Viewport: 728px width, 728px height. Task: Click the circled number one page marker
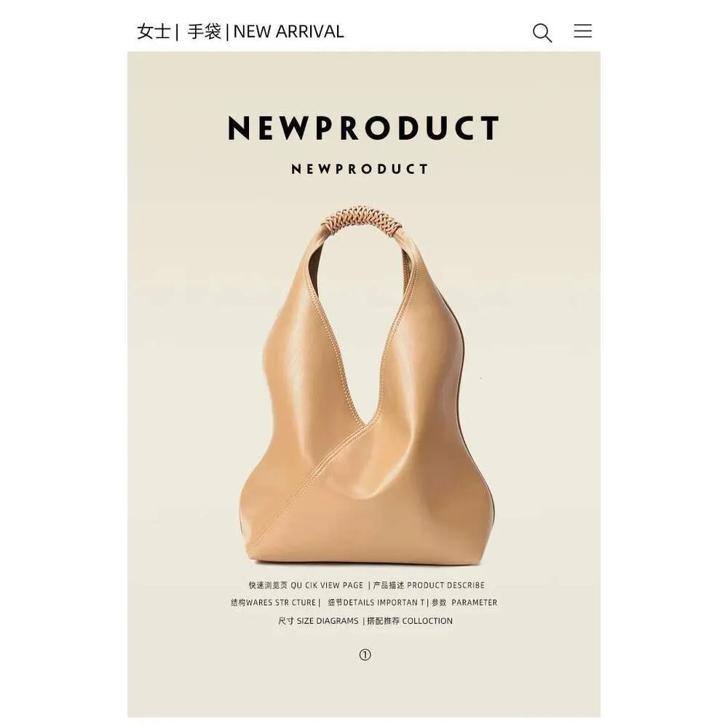365,654
